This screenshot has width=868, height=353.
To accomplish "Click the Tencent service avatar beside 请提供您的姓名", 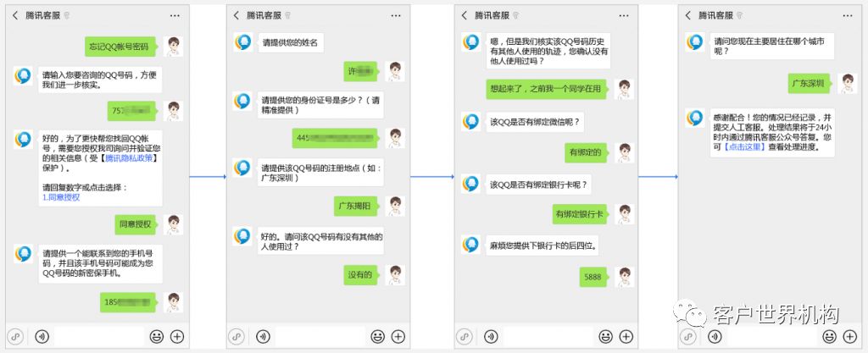I will point(242,43).
